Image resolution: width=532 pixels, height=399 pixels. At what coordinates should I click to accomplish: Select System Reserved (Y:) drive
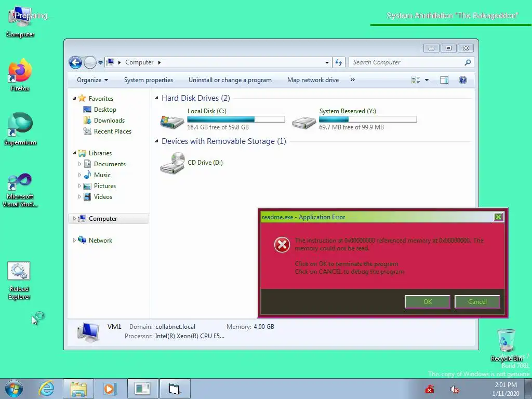(354, 119)
